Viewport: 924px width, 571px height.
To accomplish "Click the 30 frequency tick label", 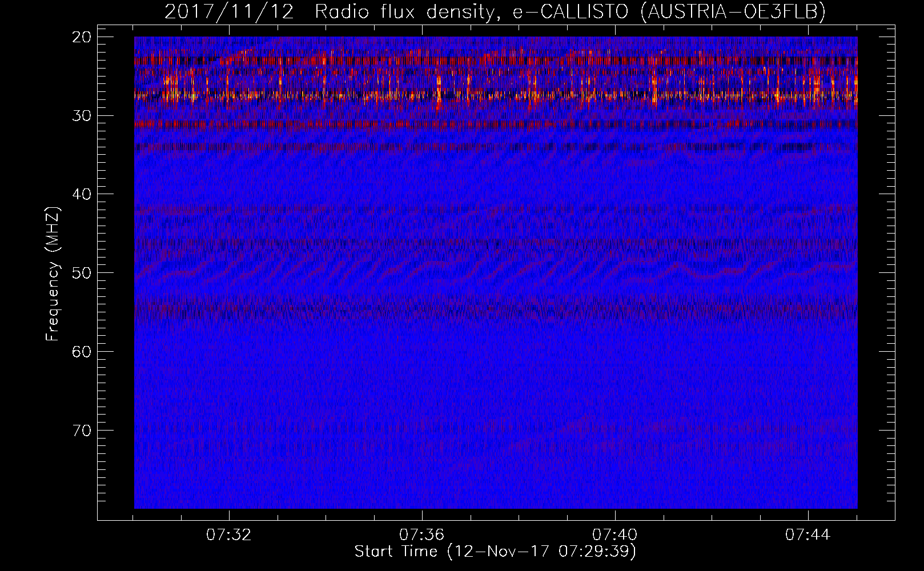I will click(82, 116).
